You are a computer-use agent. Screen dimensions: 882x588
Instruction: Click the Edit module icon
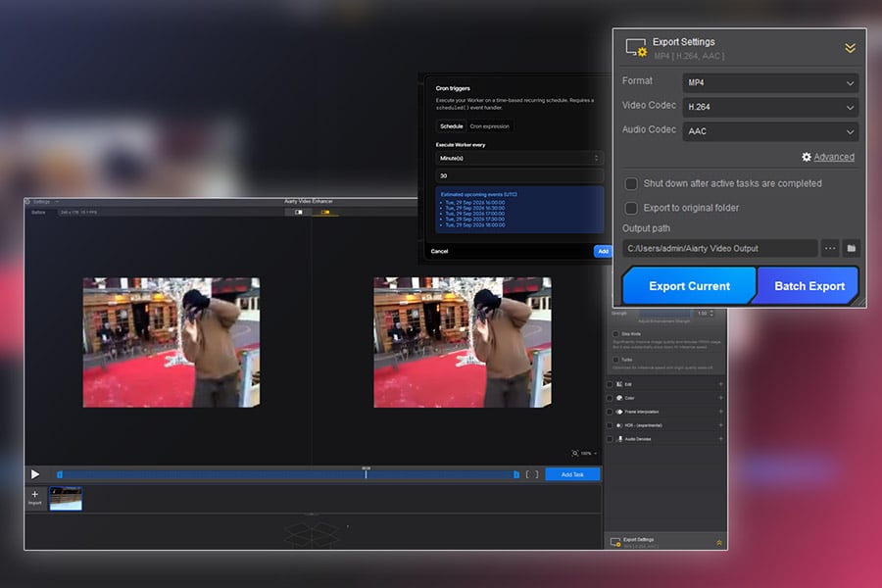[x=619, y=384]
